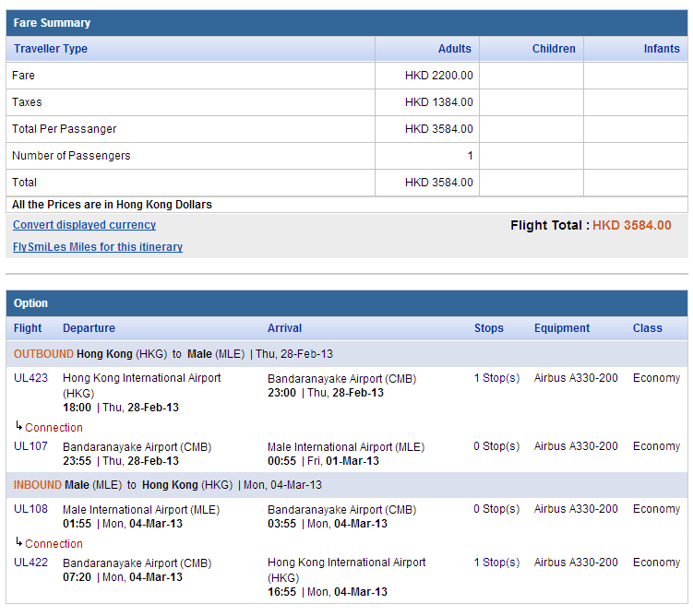Image resolution: width=693 pixels, height=616 pixels.
Task: Click the Adults column header
Action: tap(454, 49)
